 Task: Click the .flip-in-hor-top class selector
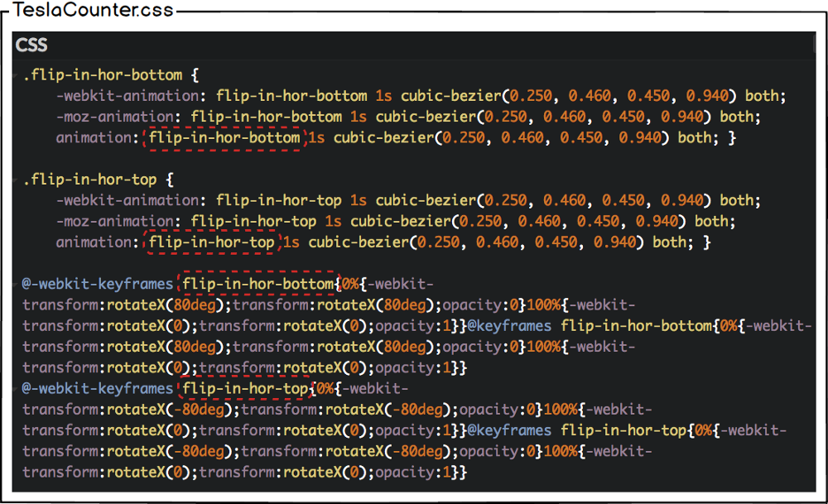pos(89,180)
